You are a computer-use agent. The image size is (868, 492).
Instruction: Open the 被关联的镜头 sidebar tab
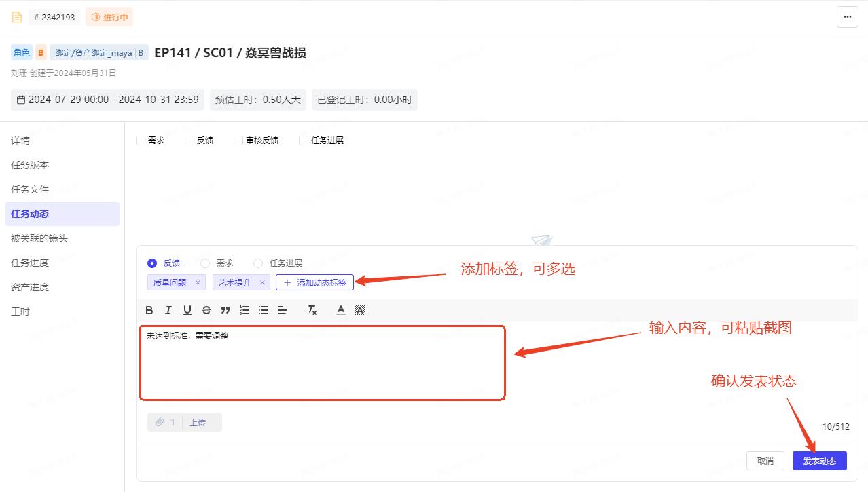pyautogui.click(x=62, y=238)
